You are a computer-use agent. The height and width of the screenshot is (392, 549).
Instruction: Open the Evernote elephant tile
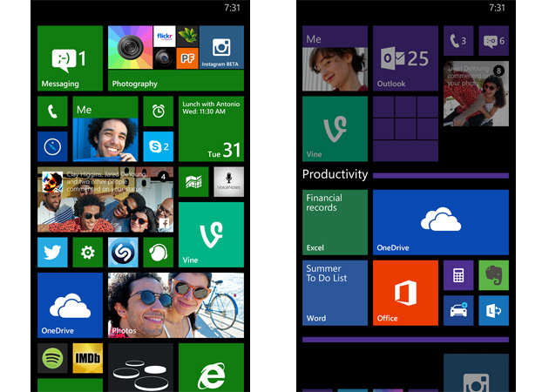coord(494,275)
